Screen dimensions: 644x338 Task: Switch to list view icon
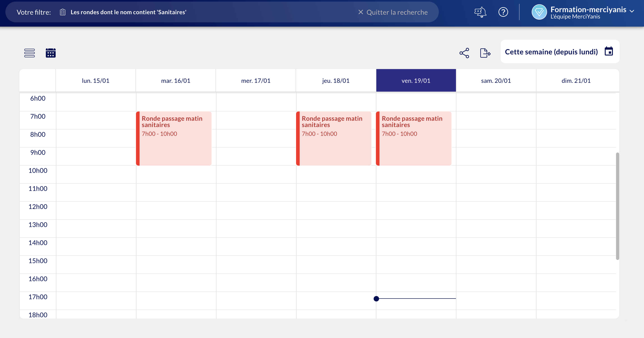[x=30, y=53]
